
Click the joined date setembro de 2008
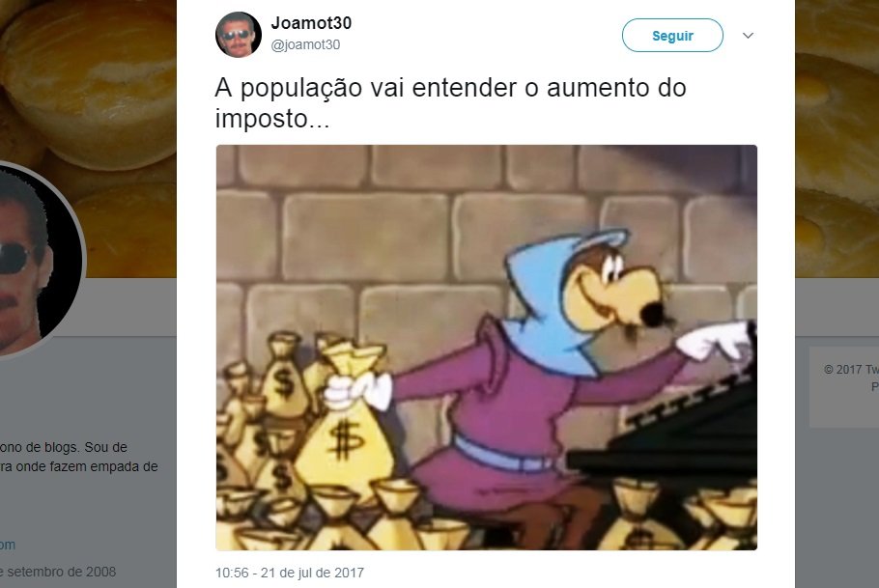[58, 572]
